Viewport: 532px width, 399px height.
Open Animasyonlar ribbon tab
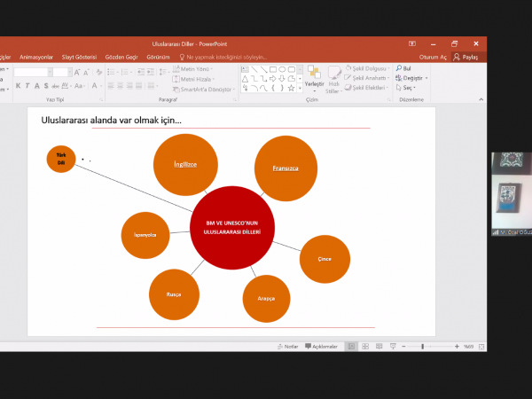(x=36, y=57)
